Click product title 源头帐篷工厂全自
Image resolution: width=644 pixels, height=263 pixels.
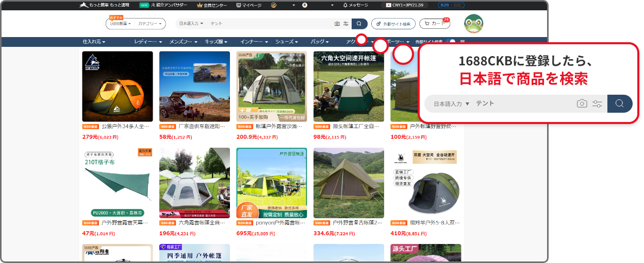coord(356,126)
